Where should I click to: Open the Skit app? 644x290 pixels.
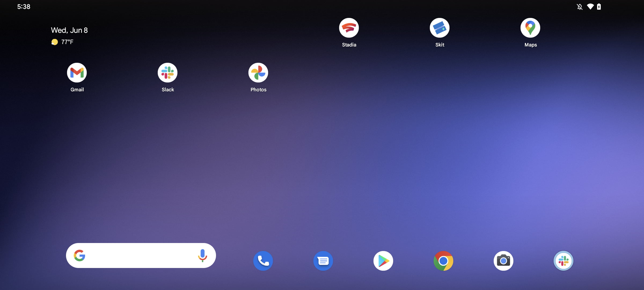(x=440, y=28)
